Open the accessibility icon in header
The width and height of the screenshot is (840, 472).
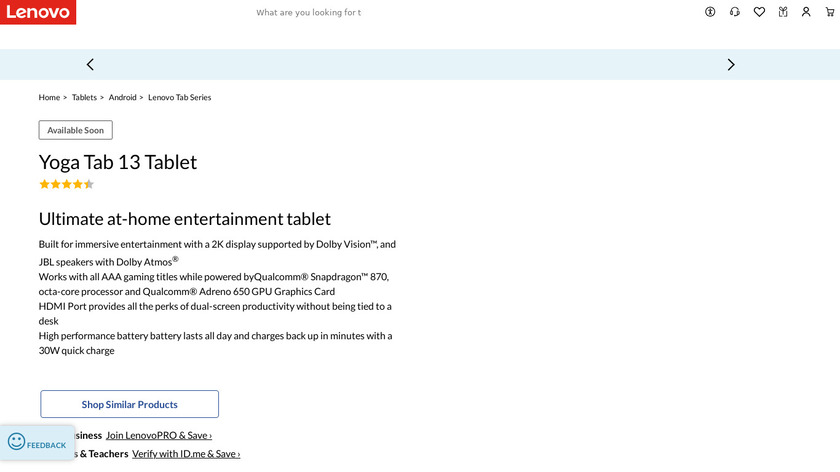point(710,12)
